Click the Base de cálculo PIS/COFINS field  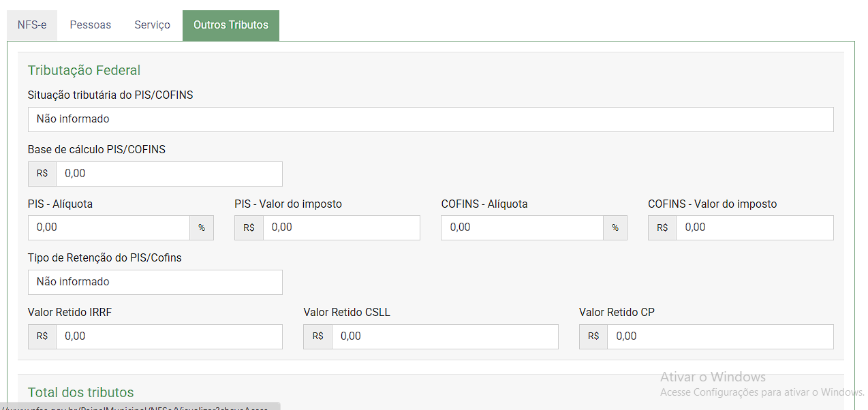[x=169, y=174]
